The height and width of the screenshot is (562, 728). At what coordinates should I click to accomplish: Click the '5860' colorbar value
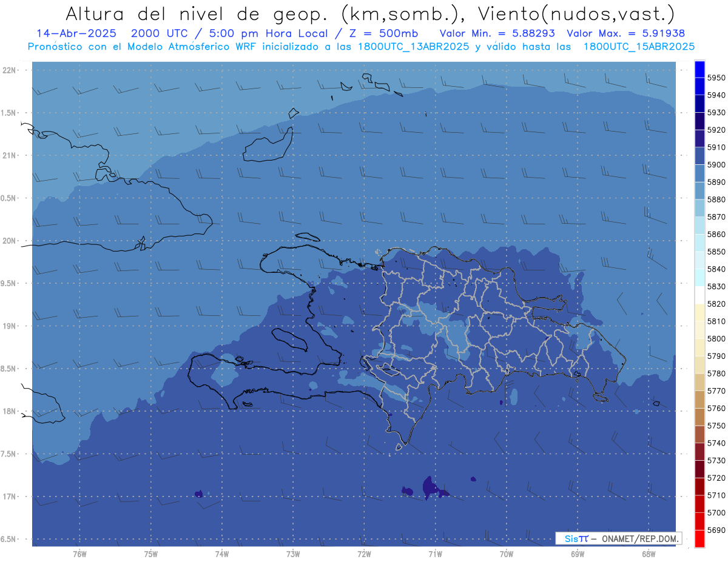click(x=716, y=234)
